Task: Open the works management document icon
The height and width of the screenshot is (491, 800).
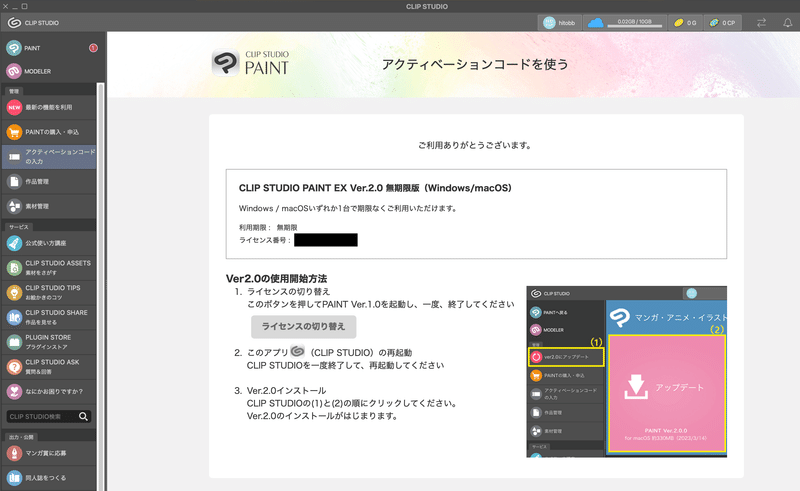Action: tap(14, 182)
